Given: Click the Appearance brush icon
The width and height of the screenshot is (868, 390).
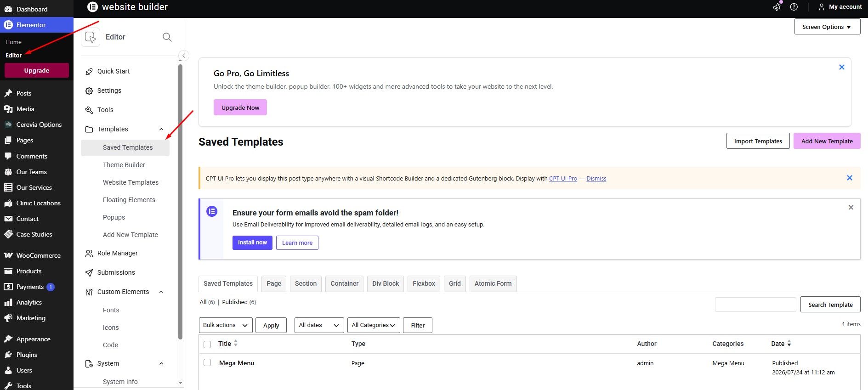Looking at the screenshot, I should (8, 339).
